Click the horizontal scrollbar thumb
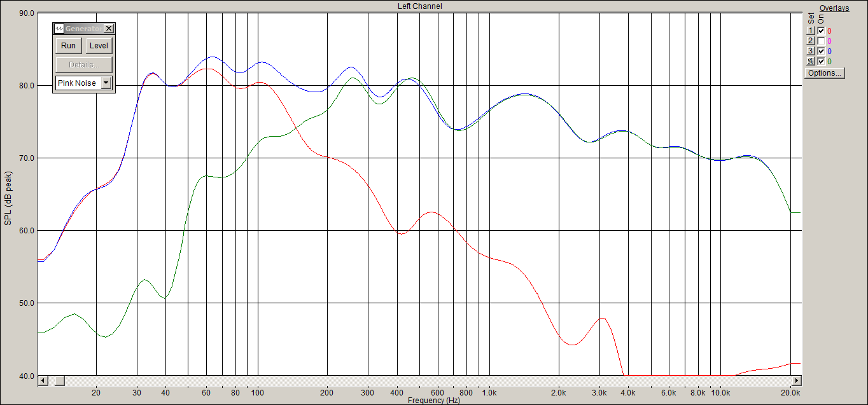This screenshot has width=868, height=405. click(59, 381)
